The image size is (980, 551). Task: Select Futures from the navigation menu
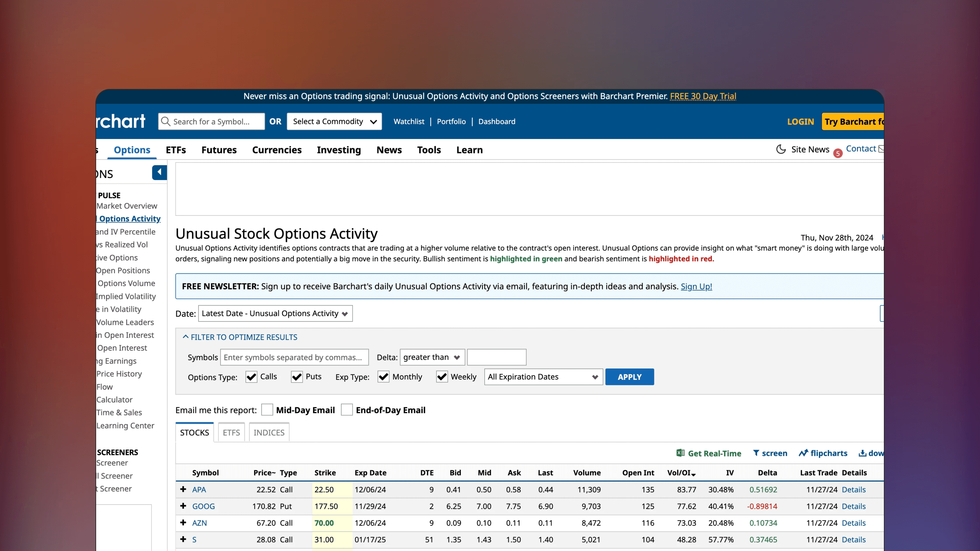click(219, 150)
